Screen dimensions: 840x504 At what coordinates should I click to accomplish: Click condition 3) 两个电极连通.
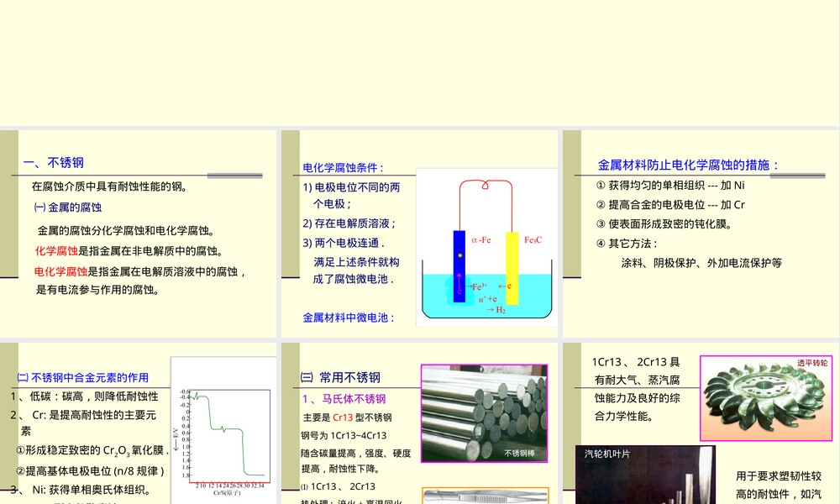(344, 243)
